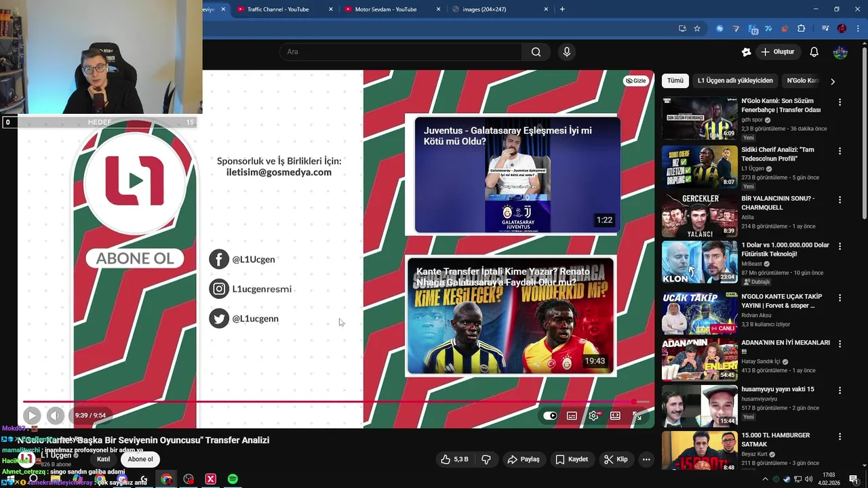Open options for BİR YALANCININ SONU video
868x488 pixels.
click(x=840, y=200)
